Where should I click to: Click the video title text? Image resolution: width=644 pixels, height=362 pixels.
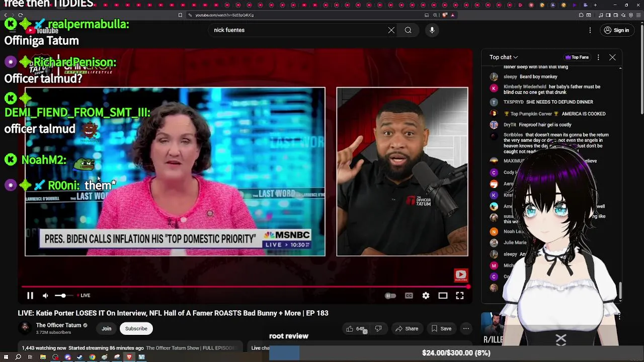click(x=173, y=313)
